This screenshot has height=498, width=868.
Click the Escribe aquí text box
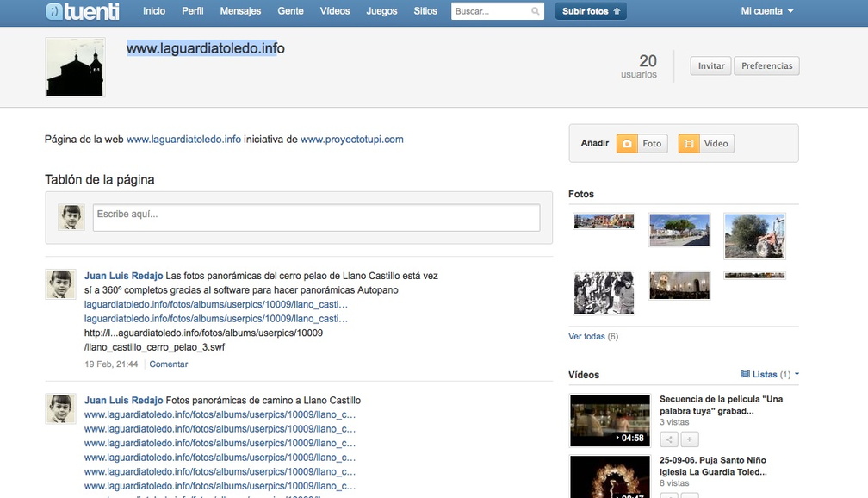click(x=316, y=218)
